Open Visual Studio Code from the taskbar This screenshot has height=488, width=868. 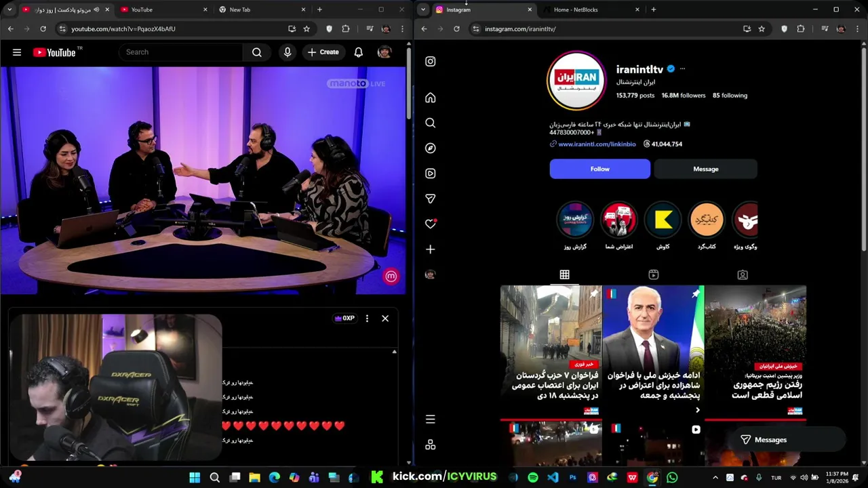coord(553,478)
